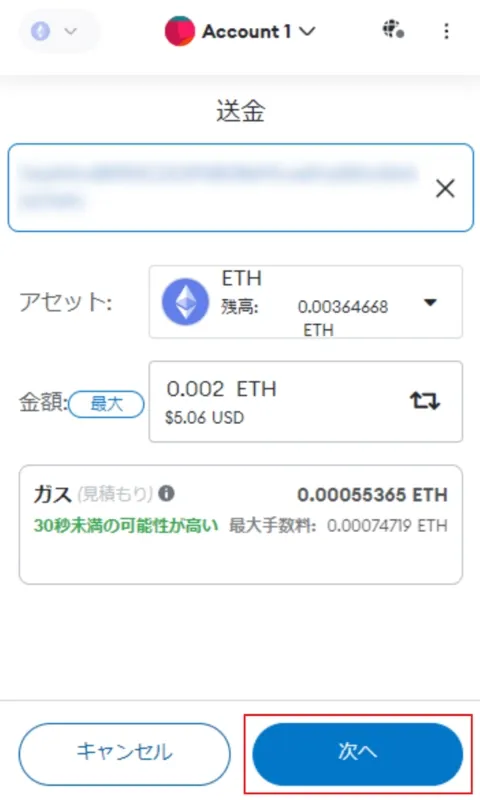Click the 0.002 ETH amount field
The width and height of the screenshot is (480, 800).
pyautogui.click(x=306, y=402)
